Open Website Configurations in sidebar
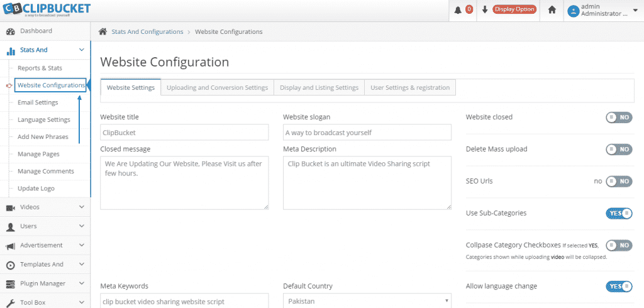644x308 pixels. click(51, 85)
